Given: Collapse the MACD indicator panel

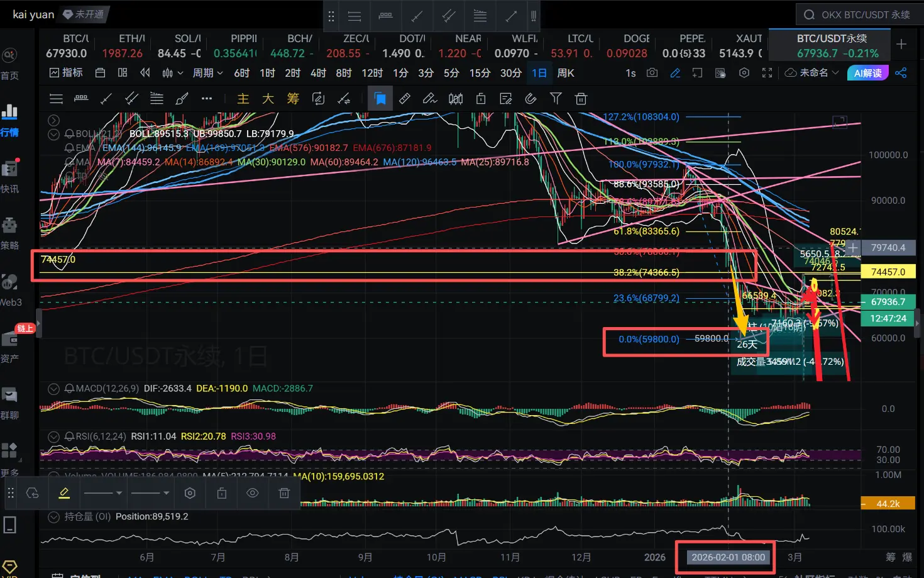Looking at the screenshot, I should tap(53, 389).
